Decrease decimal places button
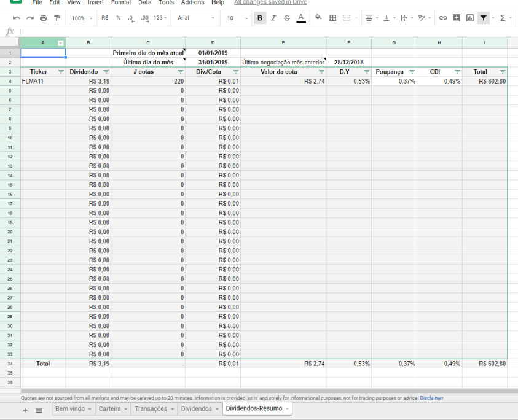Image resolution: width=518 pixels, height=420 pixels. (131, 18)
